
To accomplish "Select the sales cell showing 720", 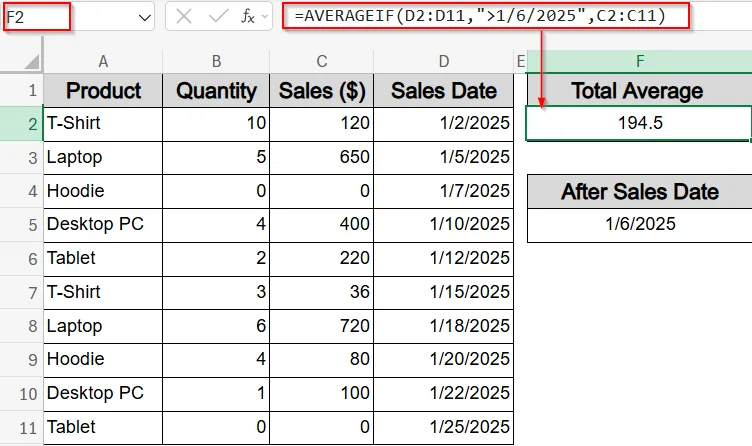I will coord(322,326).
